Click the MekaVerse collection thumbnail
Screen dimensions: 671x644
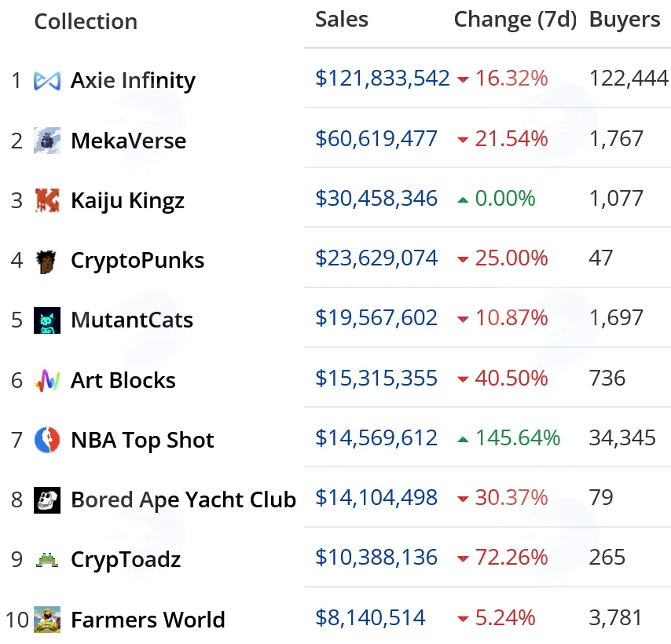tap(46, 141)
